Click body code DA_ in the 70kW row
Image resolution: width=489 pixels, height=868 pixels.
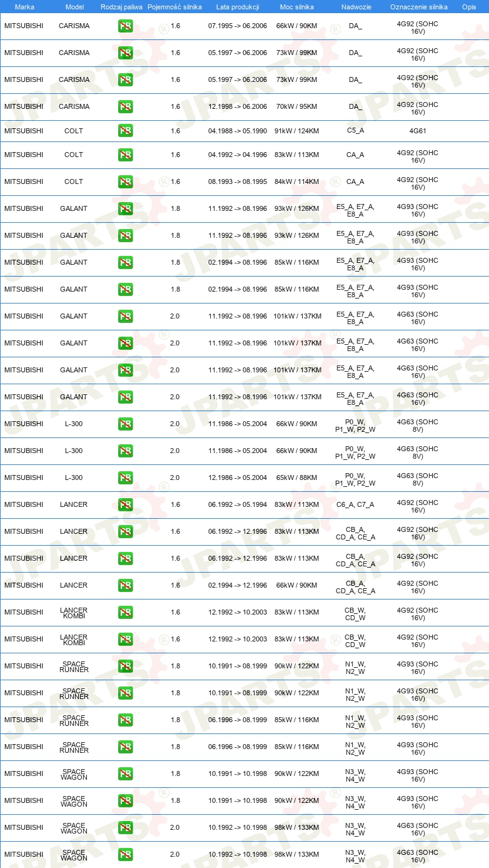tap(355, 107)
